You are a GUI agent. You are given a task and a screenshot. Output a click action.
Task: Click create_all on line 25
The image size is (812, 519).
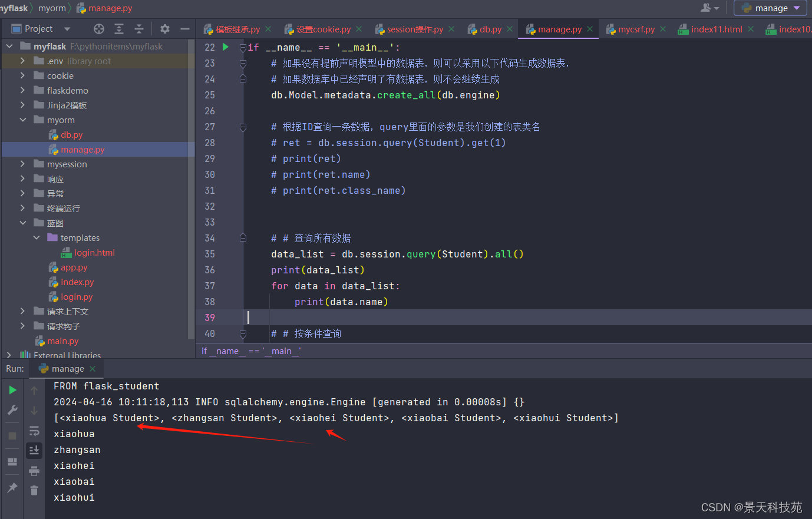[x=406, y=95]
